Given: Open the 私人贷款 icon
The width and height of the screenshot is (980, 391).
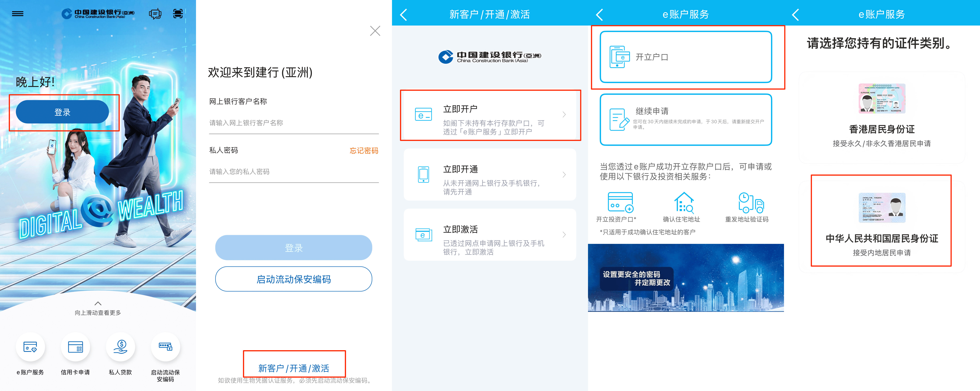Looking at the screenshot, I should (120, 347).
